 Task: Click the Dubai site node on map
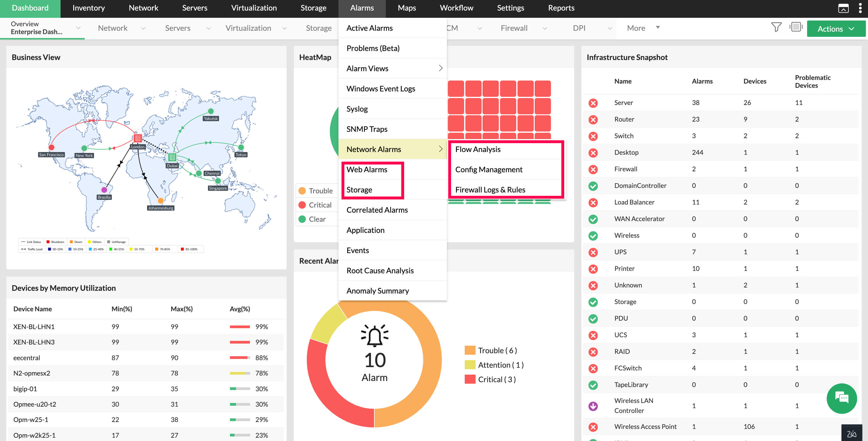click(x=172, y=157)
